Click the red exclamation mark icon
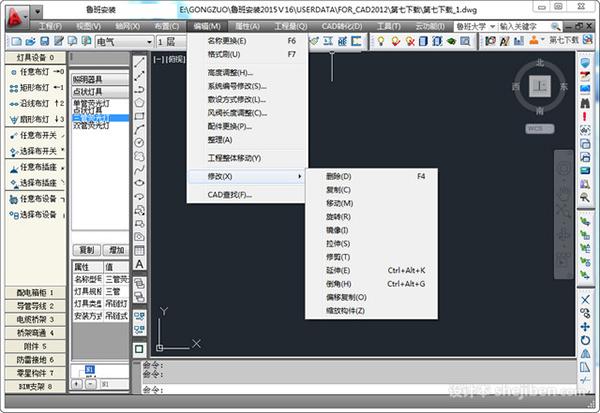The image size is (600, 413). point(585,116)
